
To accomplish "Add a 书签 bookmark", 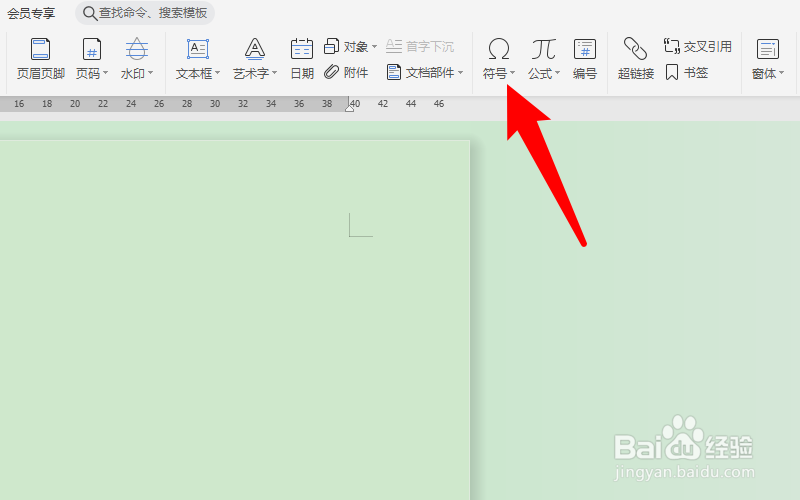I will click(687, 72).
